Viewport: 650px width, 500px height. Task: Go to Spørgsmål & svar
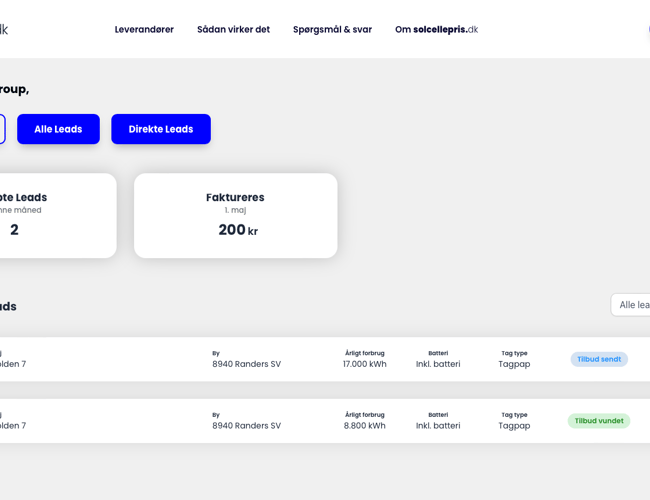332,29
